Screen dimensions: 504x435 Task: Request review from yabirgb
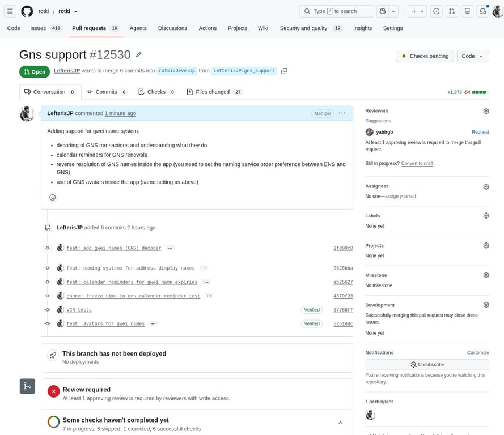point(480,132)
